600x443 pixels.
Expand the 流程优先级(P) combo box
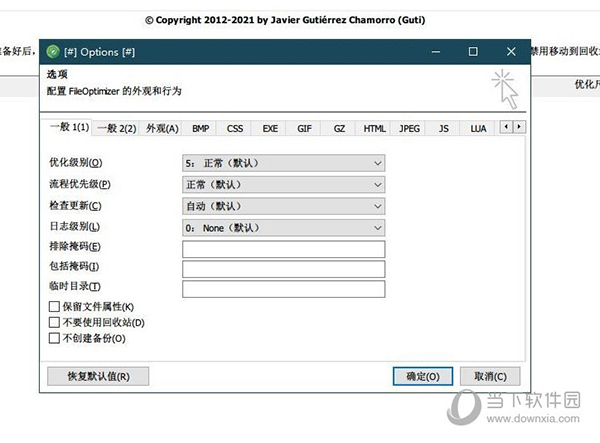[284, 185]
